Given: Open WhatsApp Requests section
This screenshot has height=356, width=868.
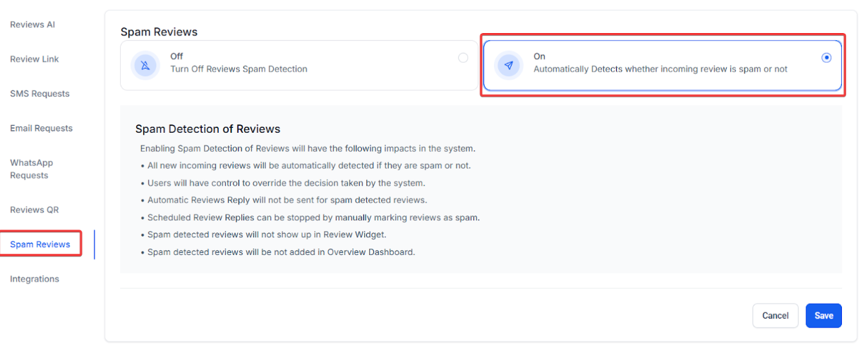Looking at the screenshot, I should click(32, 169).
